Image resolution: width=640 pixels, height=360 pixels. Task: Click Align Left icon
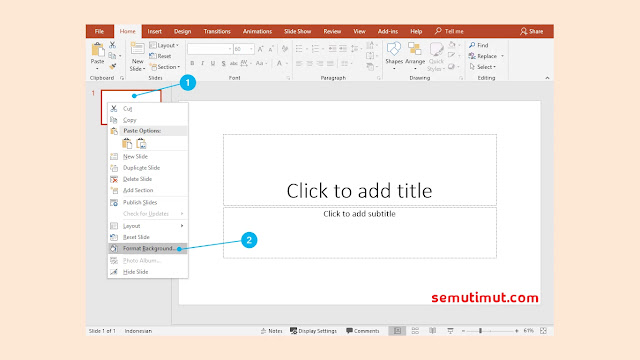[x=299, y=63]
